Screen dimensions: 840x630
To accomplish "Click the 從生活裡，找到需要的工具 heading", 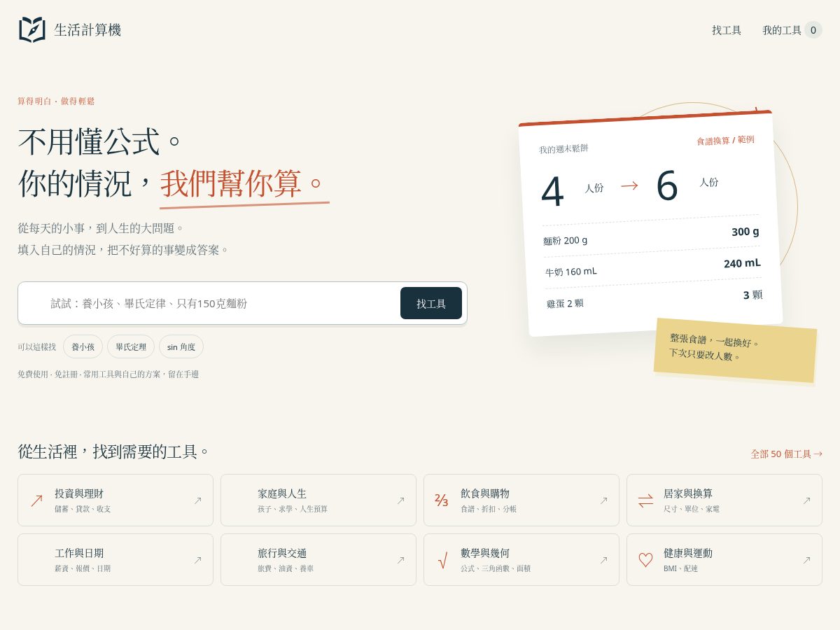I will click(x=114, y=451).
